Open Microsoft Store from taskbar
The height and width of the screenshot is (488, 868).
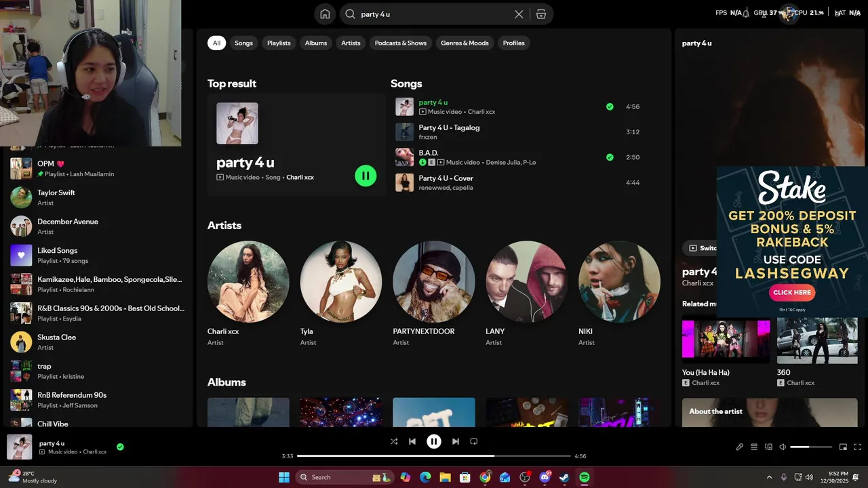coord(465,477)
